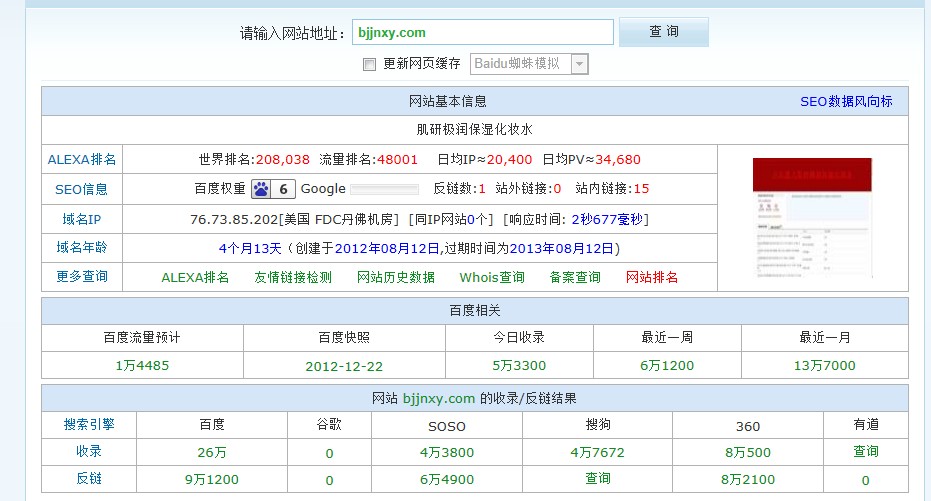The width and height of the screenshot is (931, 501).
Task: Click the 查询 search button
Action: (663, 32)
